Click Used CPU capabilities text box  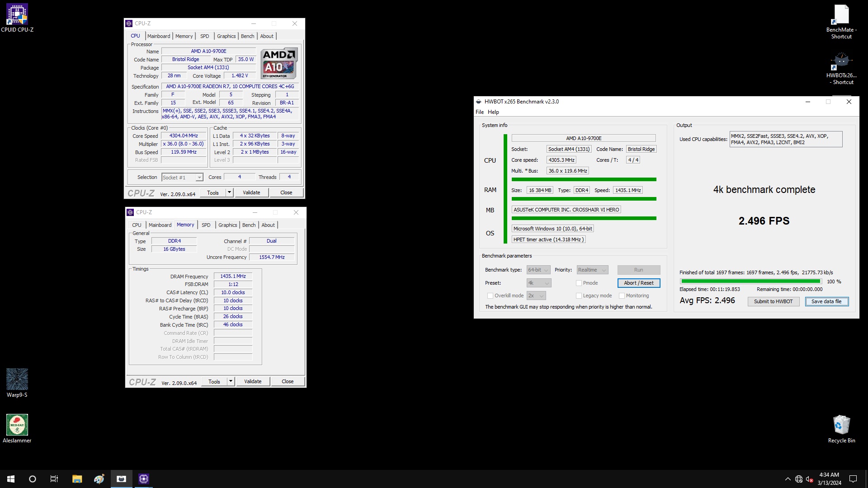click(786, 139)
